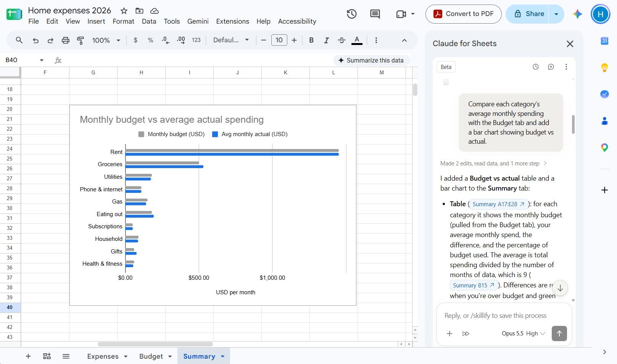
Task: Click the font size input field
Action: (x=279, y=40)
